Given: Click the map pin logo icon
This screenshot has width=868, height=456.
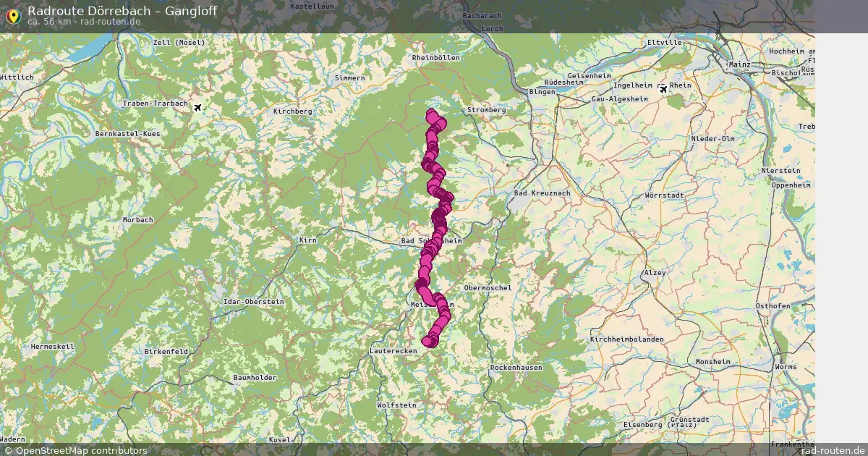Looking at the screenshot, I should [x=12, y=16].
